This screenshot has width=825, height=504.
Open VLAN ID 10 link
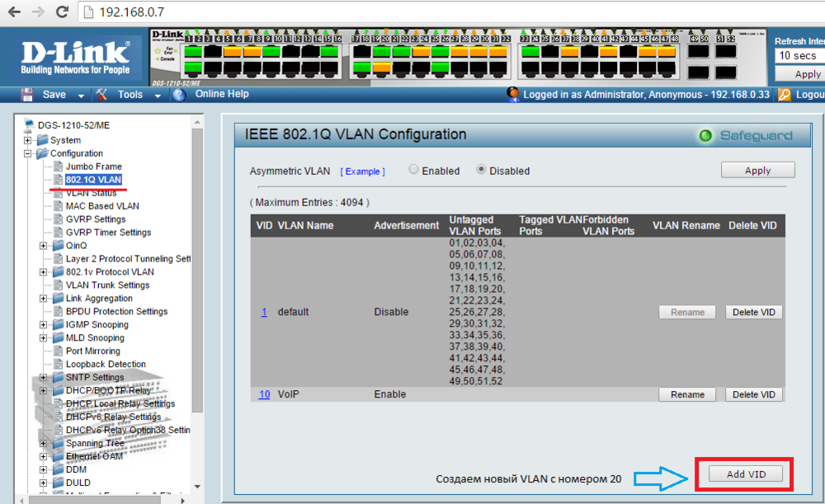[264, 394]
